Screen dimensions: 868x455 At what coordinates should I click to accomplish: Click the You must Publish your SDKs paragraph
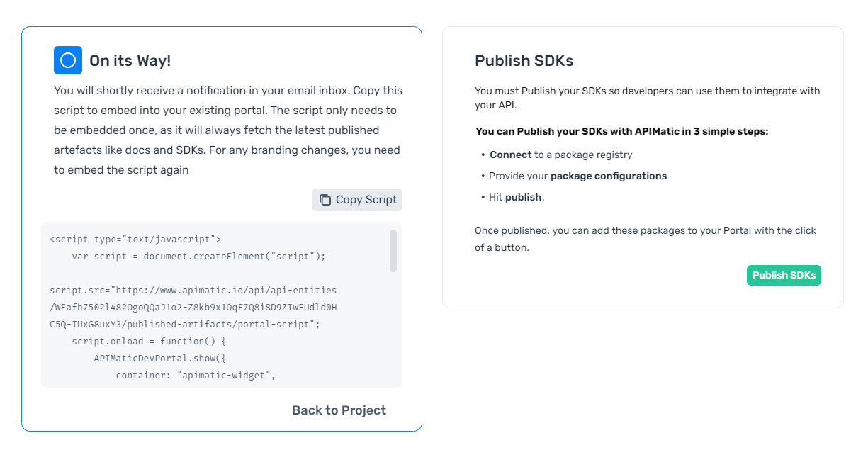click(648, 98)
